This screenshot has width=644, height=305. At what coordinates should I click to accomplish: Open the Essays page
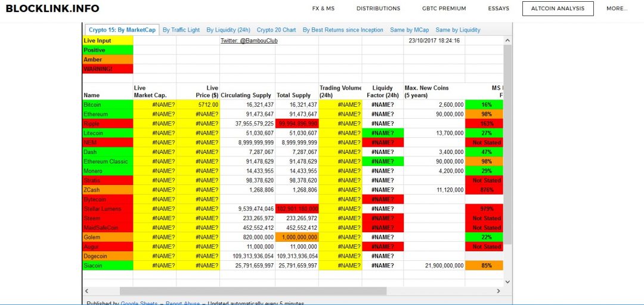(499, 8)
